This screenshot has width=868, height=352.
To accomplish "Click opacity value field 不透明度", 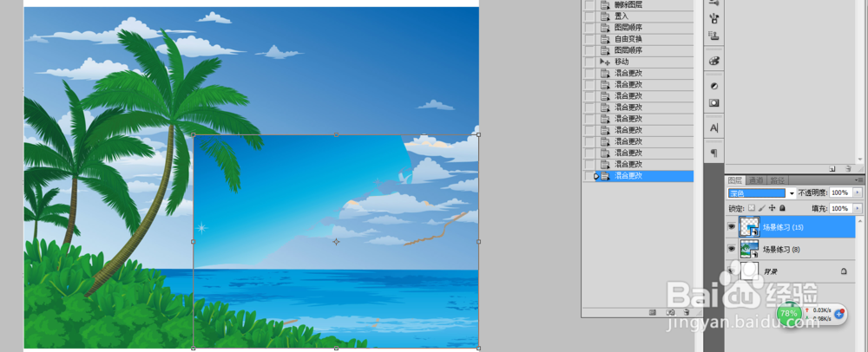I will click(841, 192).
